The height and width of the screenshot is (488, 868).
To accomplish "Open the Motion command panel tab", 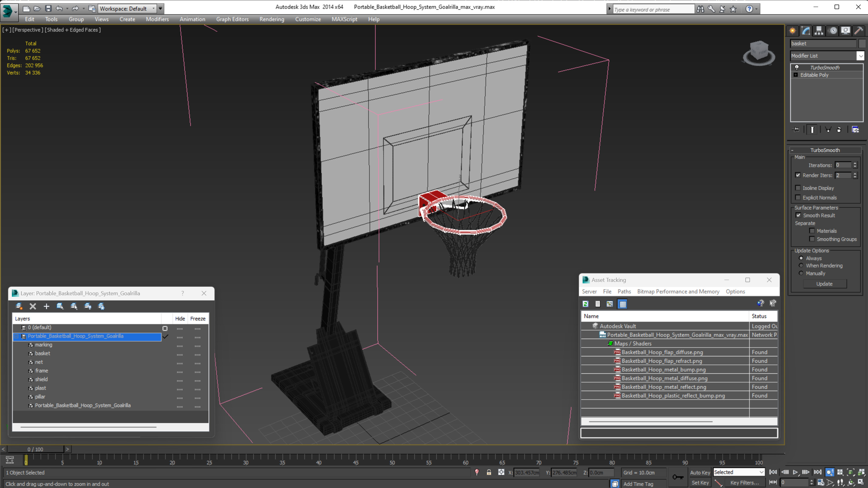I will 833,31.
